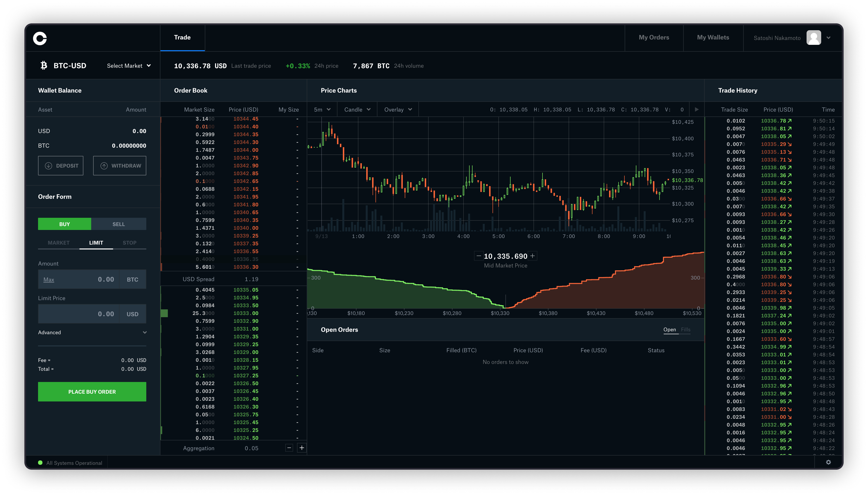Screen dimensions: 868x495
Task: Expand the Overlay chart options dropdown
Action: [x=397, y=110]
